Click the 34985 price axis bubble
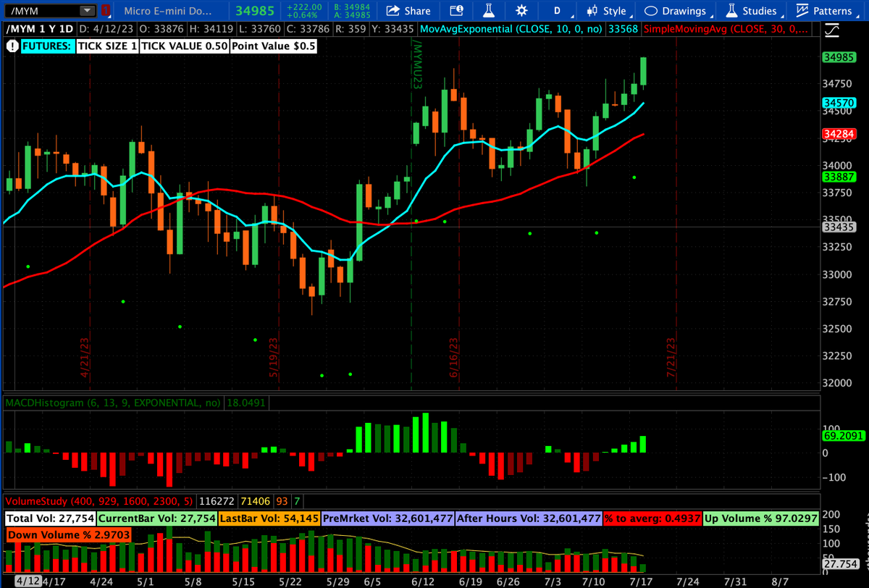 (x=840, y=57)
